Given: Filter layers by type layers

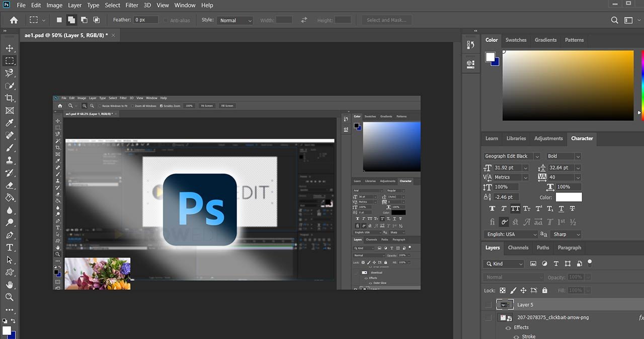Looking at the screenshot, I should 556,264.
